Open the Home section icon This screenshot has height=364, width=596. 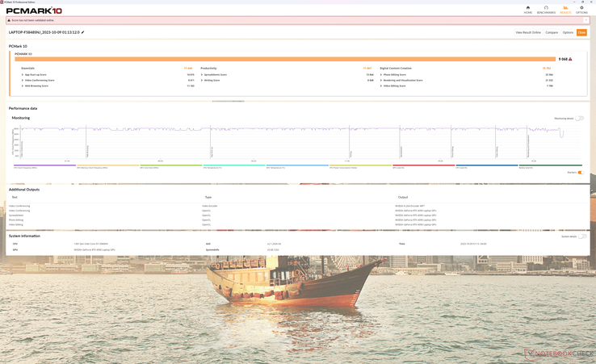[x=528, y=7]
